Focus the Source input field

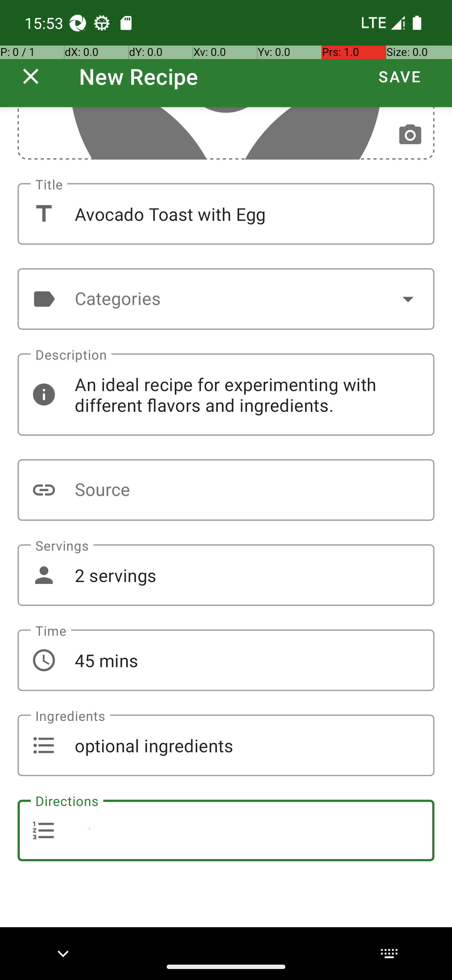coord(226,490)
